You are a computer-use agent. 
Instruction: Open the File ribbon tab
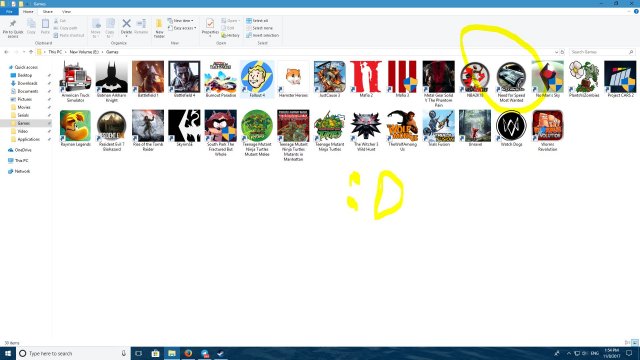(9, 11)
